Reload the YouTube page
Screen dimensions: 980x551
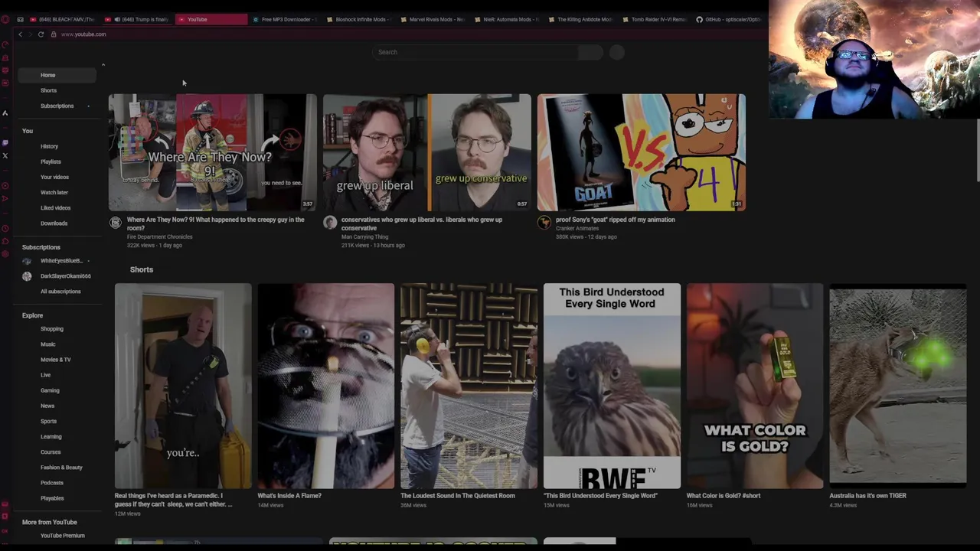(x=41, y=34)
